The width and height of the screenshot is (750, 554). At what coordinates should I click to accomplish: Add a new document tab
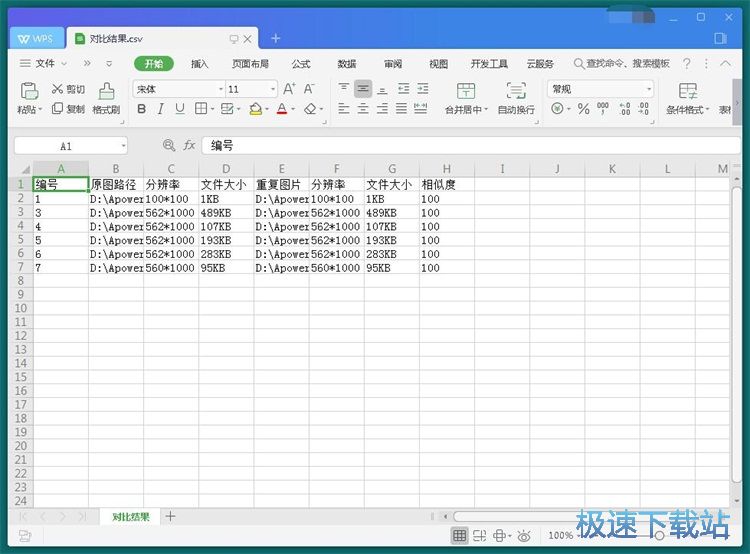[276, 38]
